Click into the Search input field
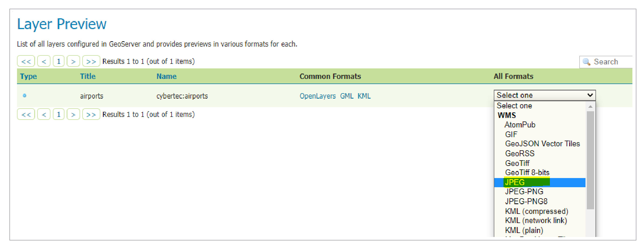644x247 pixels. click(x=612, y=62)
